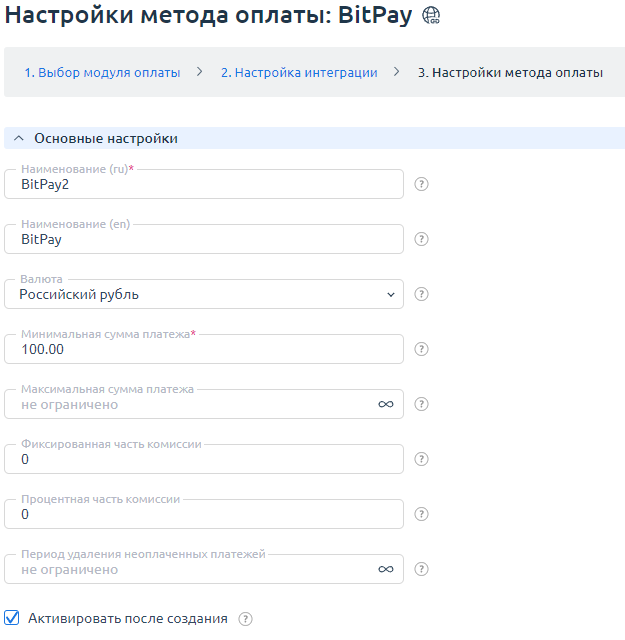Click infinity icon in Максимальная сумма платежа
This screenshot has width=625, height=640.
tap(385, 404)
